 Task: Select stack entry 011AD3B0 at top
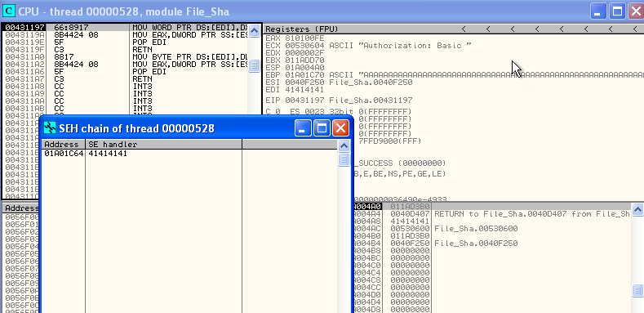pyautogui.click(x=410, y=206)
